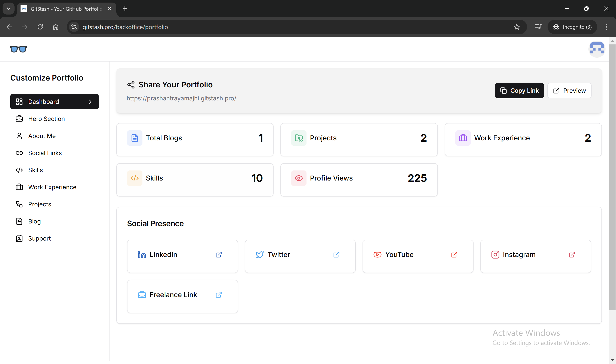
Task: Click the share icon beside heading
Action: 131,85
